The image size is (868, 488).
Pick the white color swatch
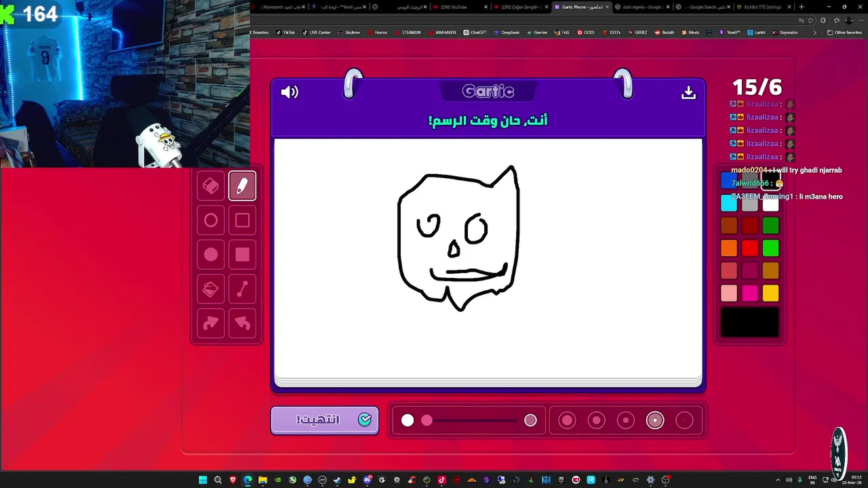pos(770,203)
